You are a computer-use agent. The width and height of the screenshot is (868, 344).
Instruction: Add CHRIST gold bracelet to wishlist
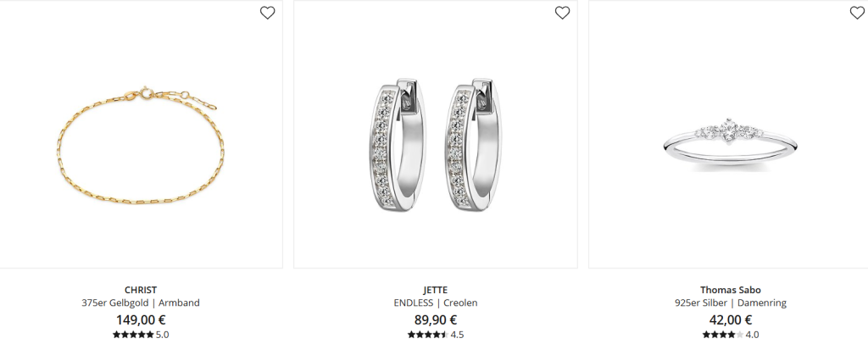pos(267,13)
